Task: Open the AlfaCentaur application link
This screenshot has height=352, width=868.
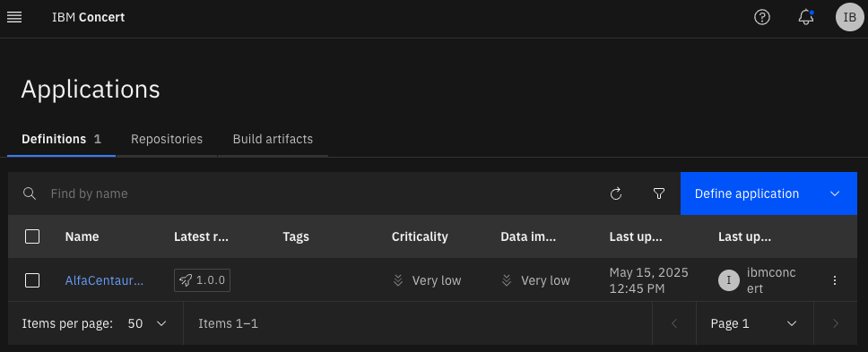Action: tap(105, 280)
